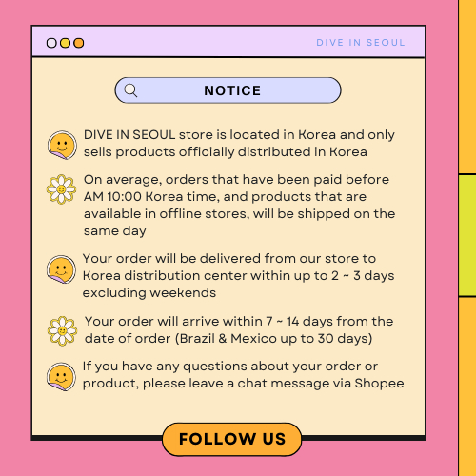476x476 pixels.
Task: Click the lower orange block on right edge
Action: pos(467,387)
